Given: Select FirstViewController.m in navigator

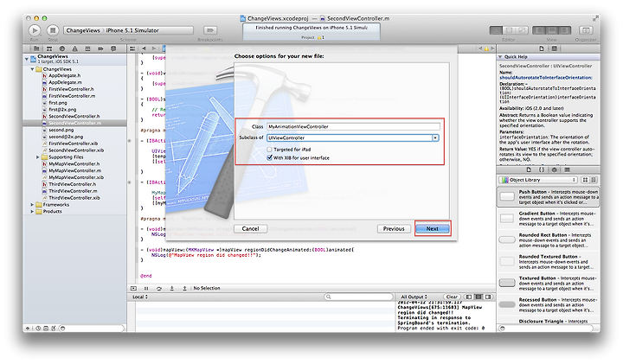Looking at the screenshot, I should 72,96.
